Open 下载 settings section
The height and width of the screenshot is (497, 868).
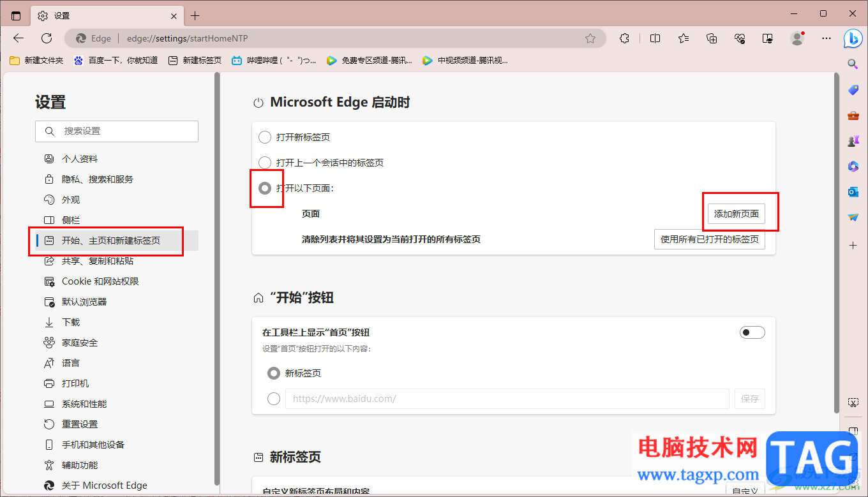[117, 322]
